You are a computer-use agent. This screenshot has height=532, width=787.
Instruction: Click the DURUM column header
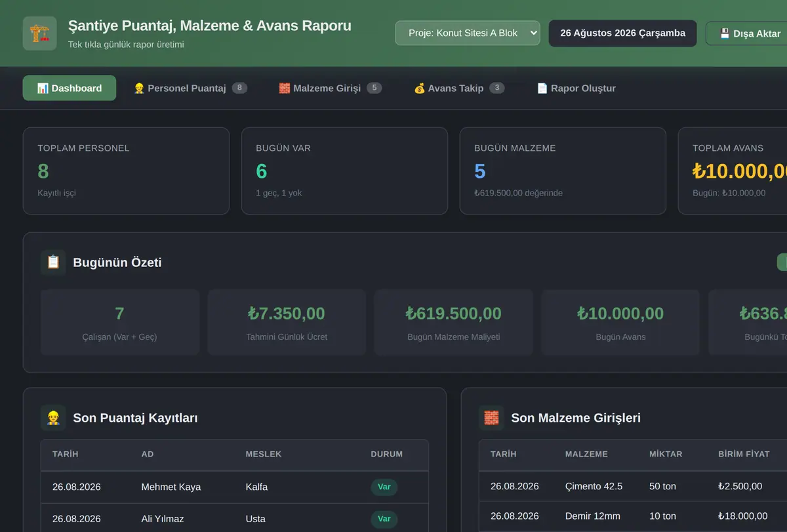(387, 454)
